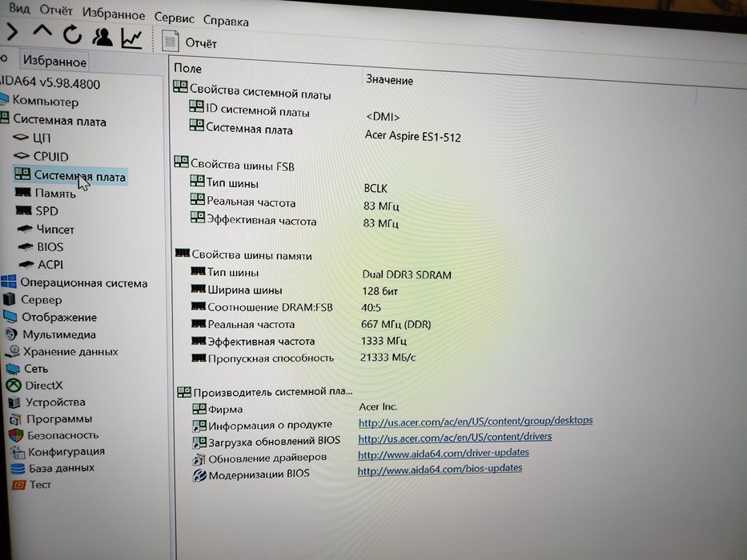Click the Xbox icon beside DirectX
The image size is (747, 560).
point(14,385)
